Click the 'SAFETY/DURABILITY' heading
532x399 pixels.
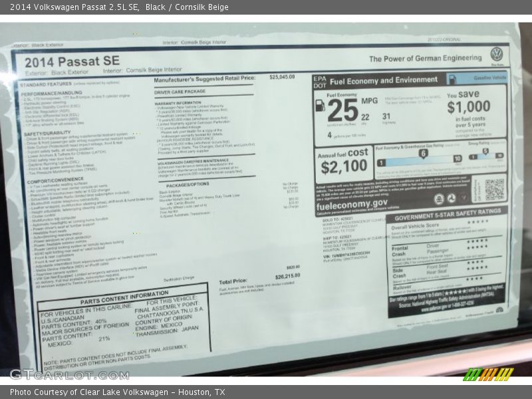47,134
